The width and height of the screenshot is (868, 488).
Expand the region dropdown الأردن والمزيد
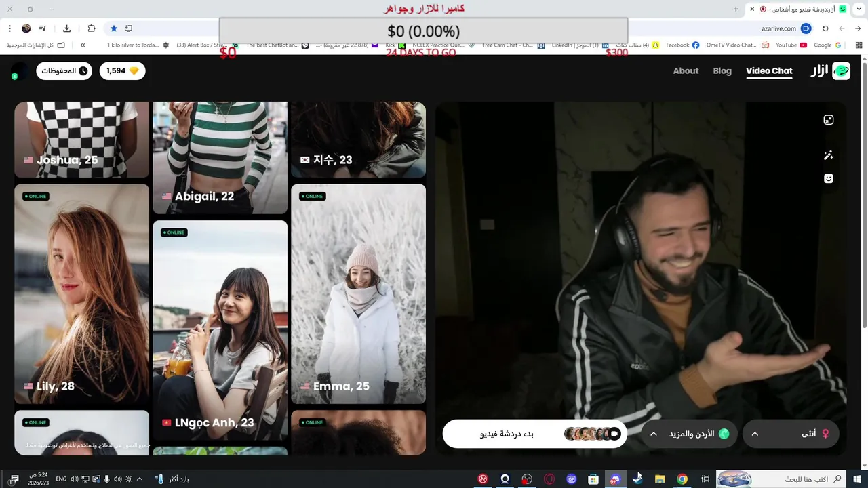[690, 434]
